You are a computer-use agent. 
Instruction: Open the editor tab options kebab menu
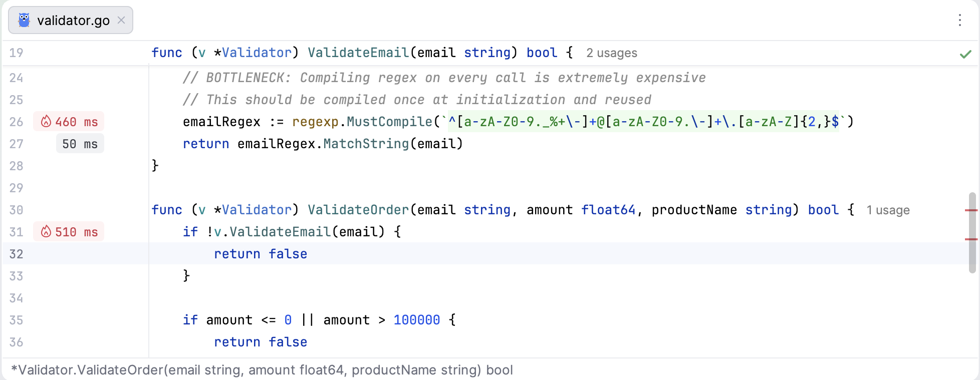pyautogui.click(x=960, y=20)
